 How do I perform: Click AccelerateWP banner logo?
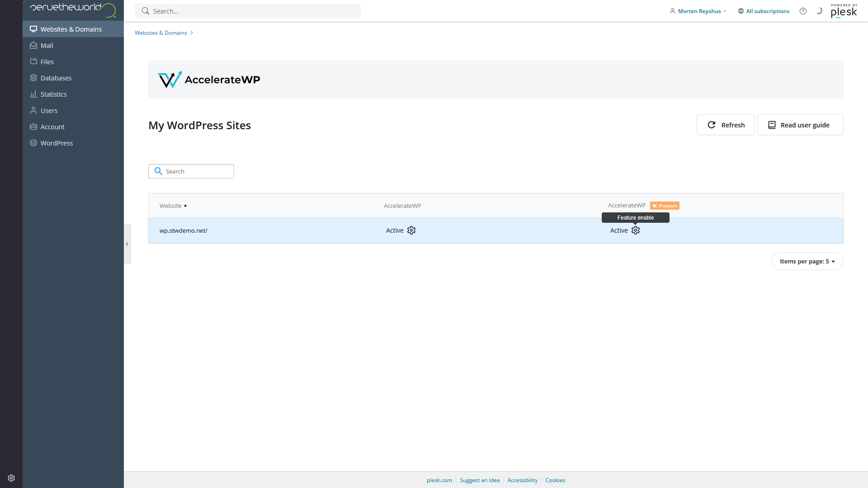209,80
